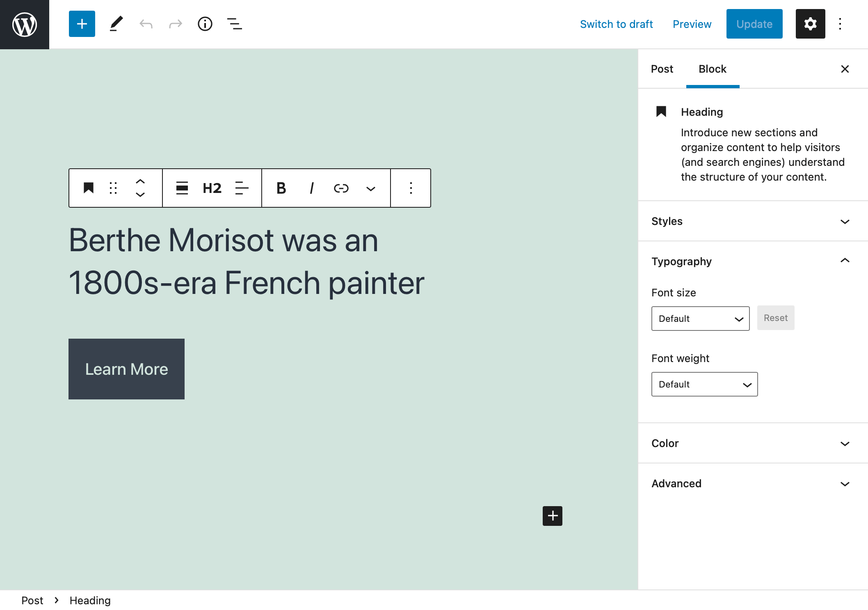This screenshot has width=868, height=610.
Task: Open the Font size dropdown
Action: [700, 319]
